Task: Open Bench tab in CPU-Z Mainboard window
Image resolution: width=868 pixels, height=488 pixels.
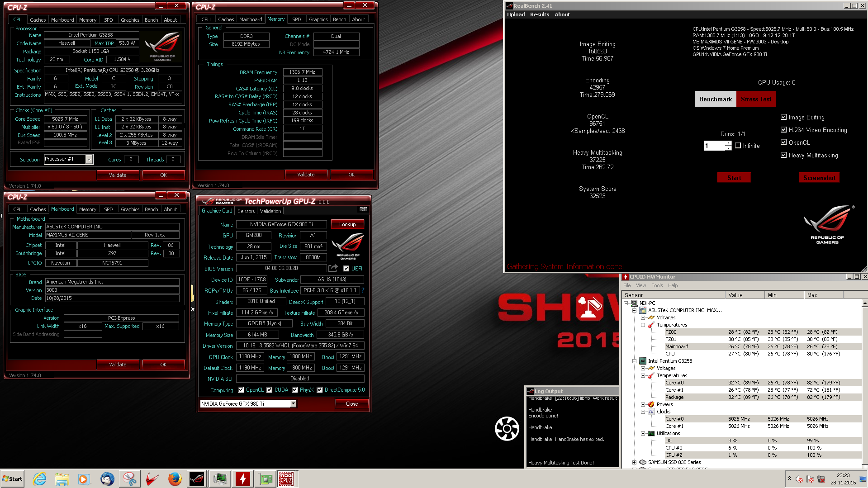Action: coord(151,209)
